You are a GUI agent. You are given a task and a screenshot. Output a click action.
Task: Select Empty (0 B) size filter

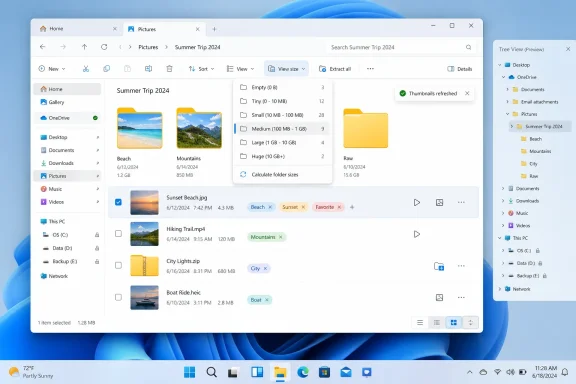click(282, 87)
